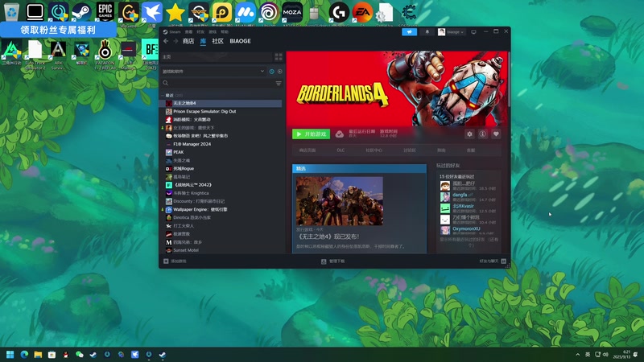The image size is (644, 362).
Task: Open friend dangfa's profile
Action: pos(460,195)
